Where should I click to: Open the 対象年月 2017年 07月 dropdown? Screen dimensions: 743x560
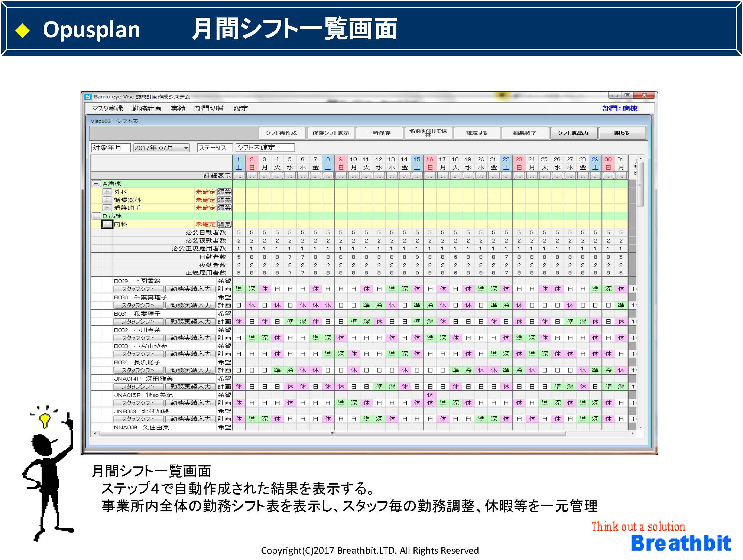[162, 148]
